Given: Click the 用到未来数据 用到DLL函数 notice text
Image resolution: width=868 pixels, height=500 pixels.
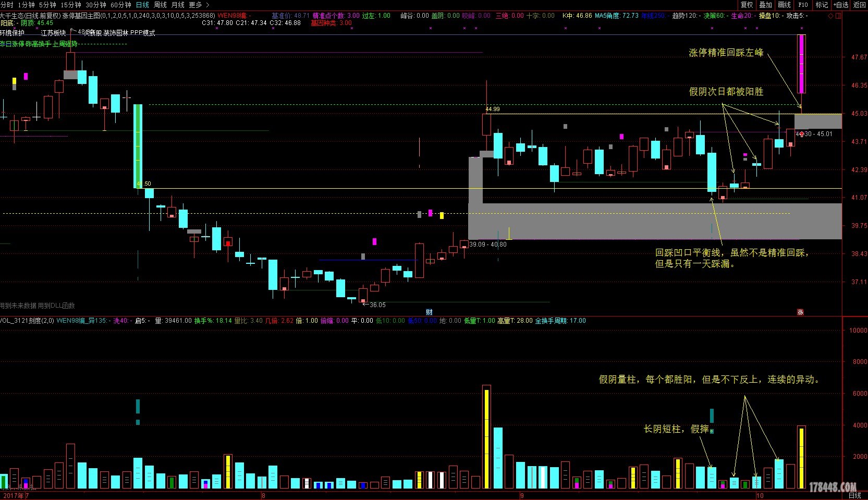Looking at the screenshot, I should tap(38, 306).
